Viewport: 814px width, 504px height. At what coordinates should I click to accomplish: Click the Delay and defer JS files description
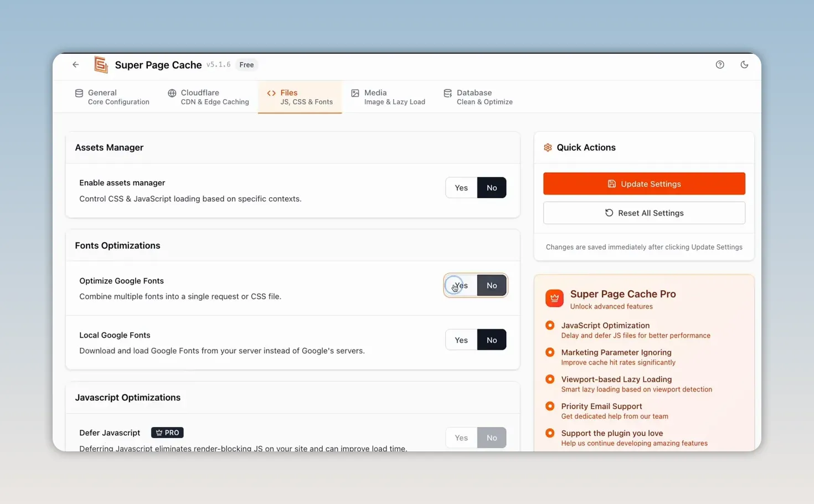pos(636,336)
